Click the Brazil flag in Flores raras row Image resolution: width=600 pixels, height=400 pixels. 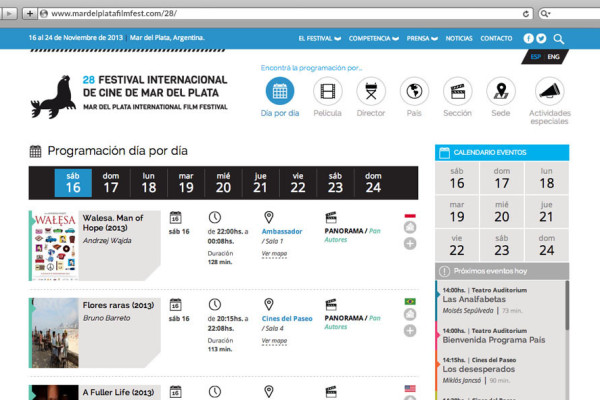pyautogui.click(x=410, y=302)
